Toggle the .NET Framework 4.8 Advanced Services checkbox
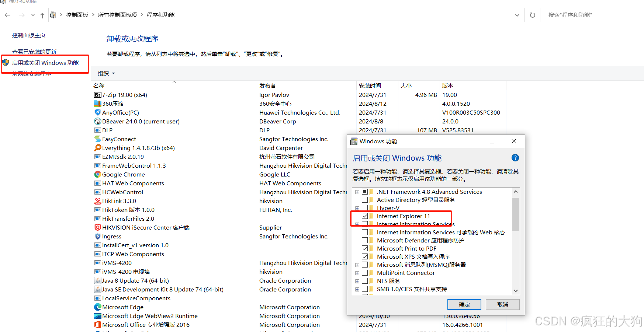 tap(365, 192)
